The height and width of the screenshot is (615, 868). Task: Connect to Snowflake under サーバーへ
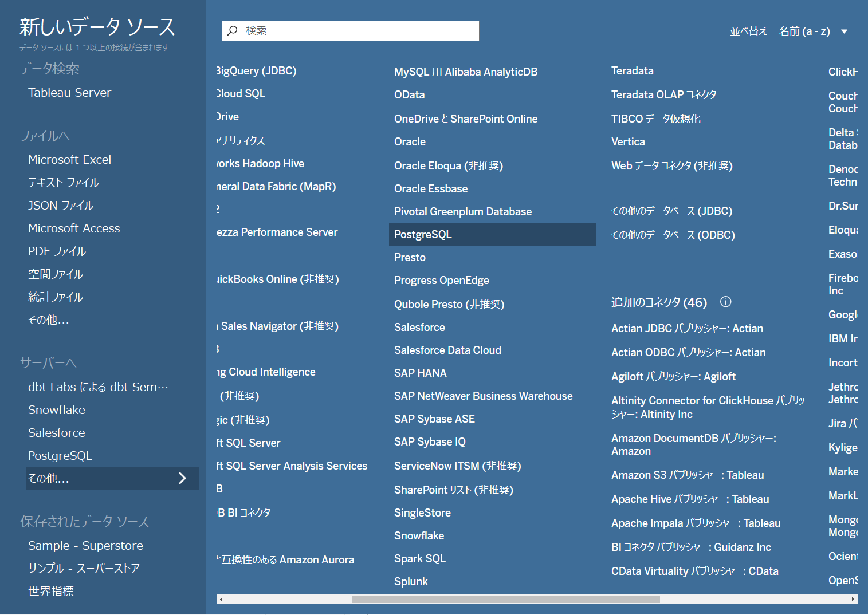(x=56, y=409)
